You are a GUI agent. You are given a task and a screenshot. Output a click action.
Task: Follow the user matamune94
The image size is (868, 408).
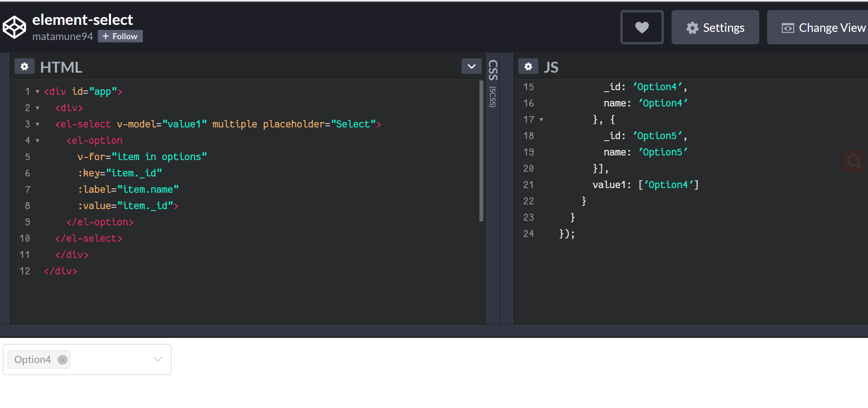[120, 36]
